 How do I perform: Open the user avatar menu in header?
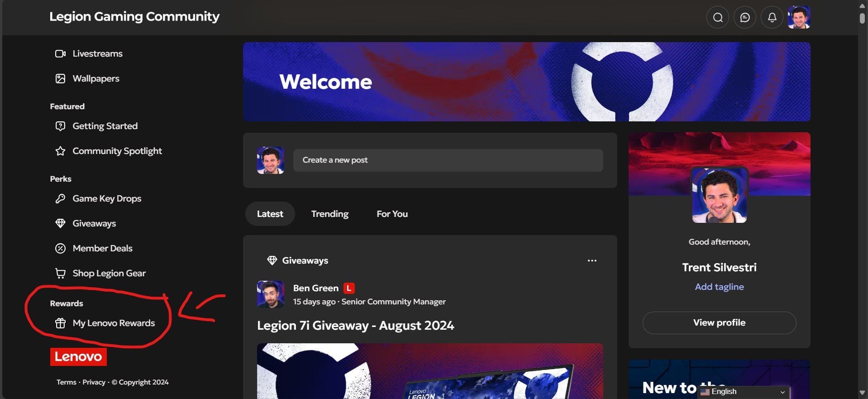tap(799, 18)
